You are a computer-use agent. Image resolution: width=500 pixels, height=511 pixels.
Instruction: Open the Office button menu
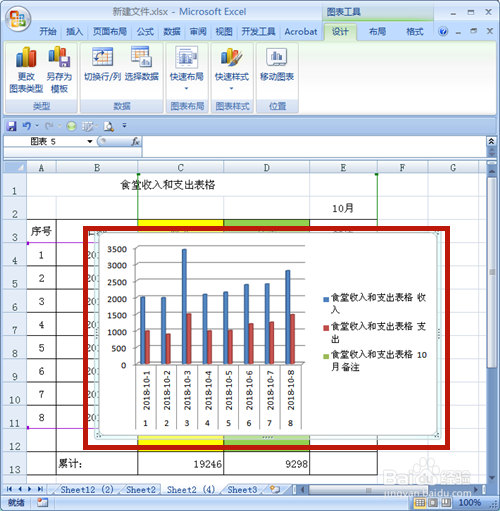[x=18, y=18]
